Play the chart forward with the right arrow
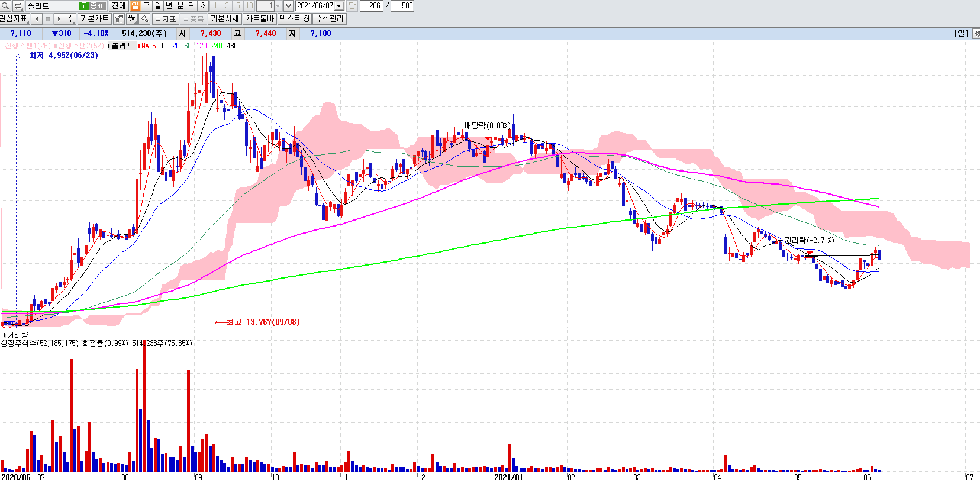This screenshot has width=980, height=482. [59, 19]
